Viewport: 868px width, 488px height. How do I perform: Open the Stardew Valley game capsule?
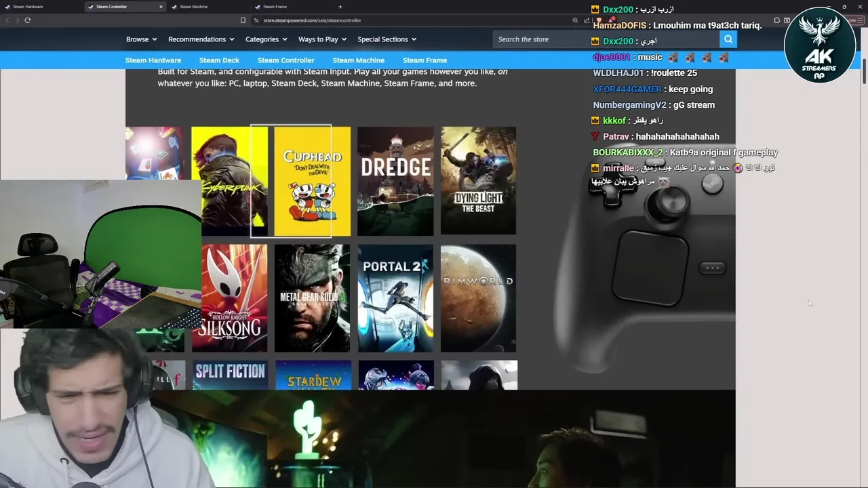[313, 375]
